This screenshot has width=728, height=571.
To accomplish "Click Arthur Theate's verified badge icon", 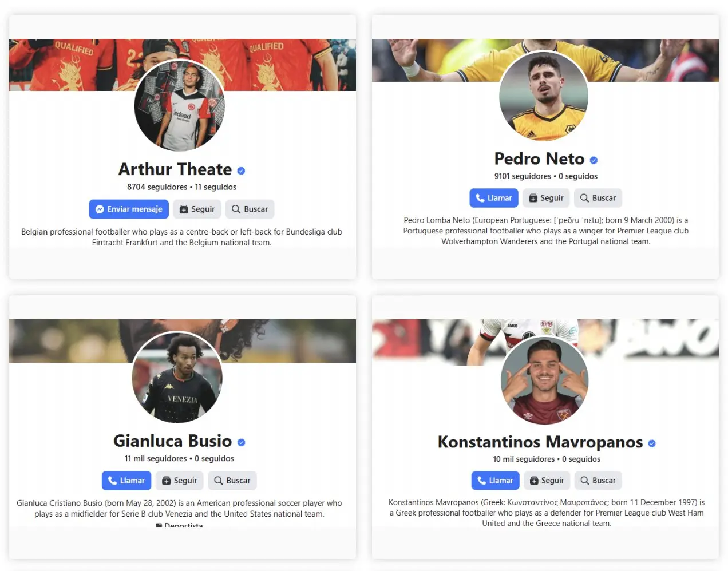I will 241,170.
